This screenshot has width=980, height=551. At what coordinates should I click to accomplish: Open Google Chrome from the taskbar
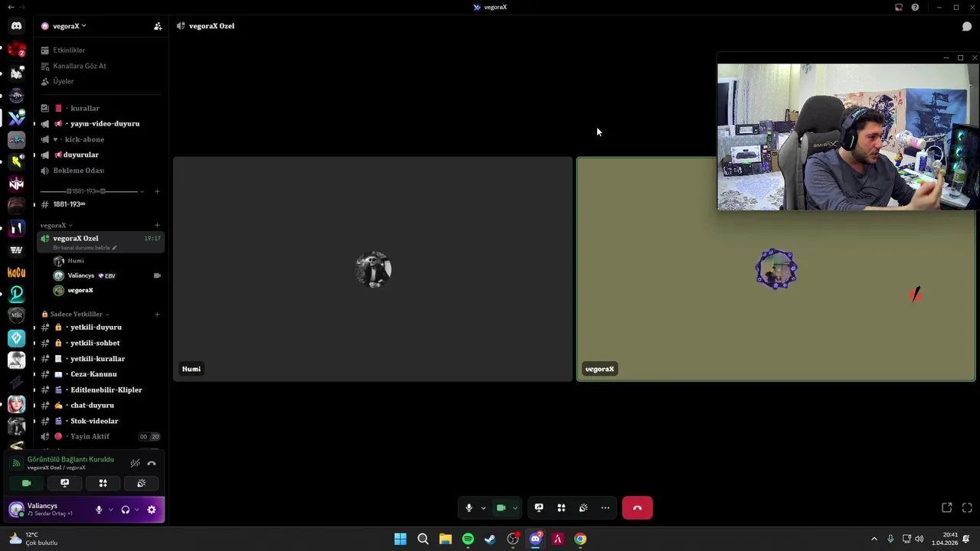click(580, 539)
